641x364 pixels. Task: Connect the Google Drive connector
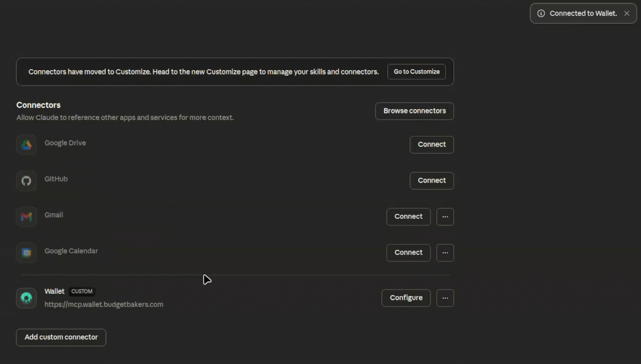point(432,144)
